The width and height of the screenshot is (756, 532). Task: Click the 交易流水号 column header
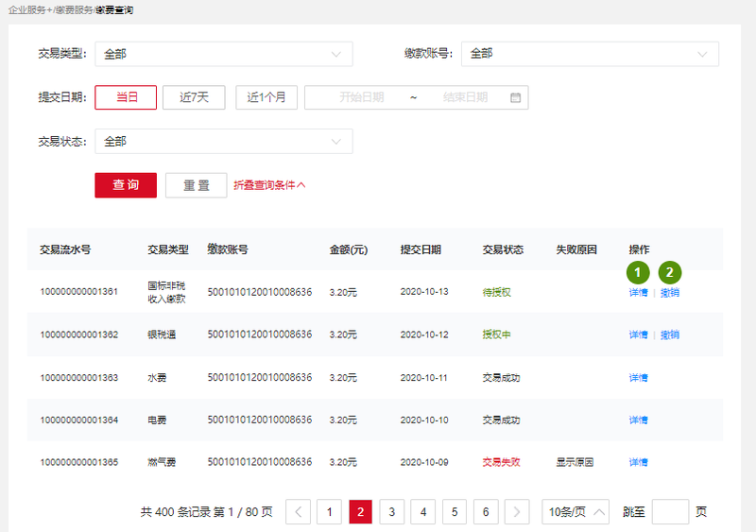click(x=65, y=249)
